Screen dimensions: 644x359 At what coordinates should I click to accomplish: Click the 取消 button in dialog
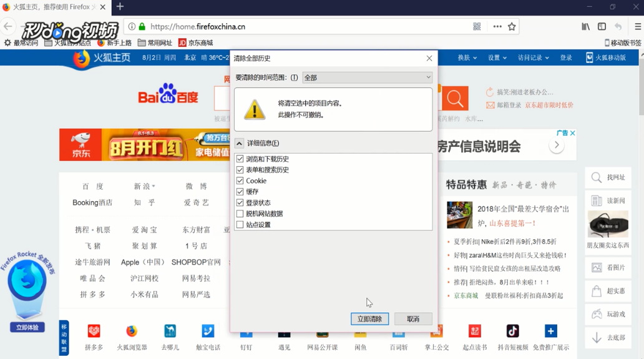(413, 319)
